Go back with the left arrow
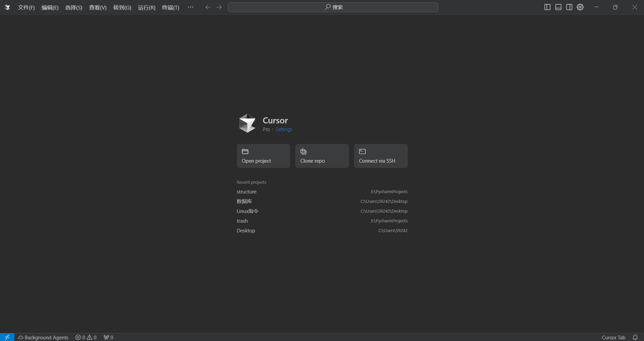This screenshot has width=644, height=341. tap(208, 7)
